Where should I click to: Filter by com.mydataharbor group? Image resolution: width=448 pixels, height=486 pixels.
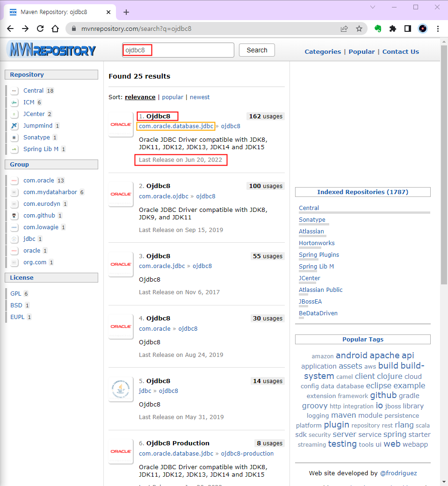tap(50, 192)
